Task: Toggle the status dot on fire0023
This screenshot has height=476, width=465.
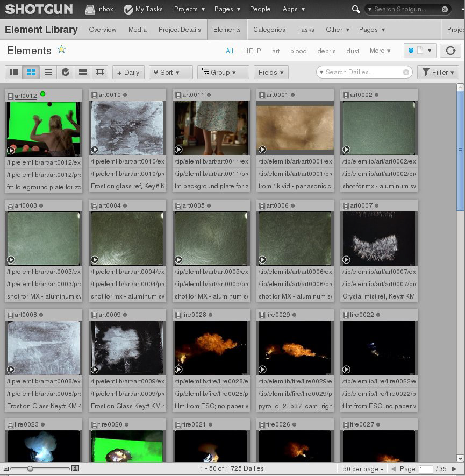Action: (x=43, y=424)
